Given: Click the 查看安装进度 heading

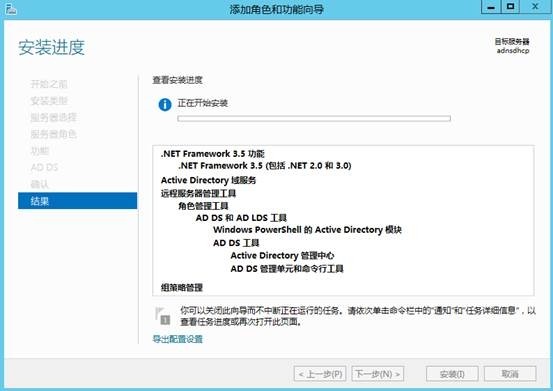Looking at the screenshot, I should [177, 80].
